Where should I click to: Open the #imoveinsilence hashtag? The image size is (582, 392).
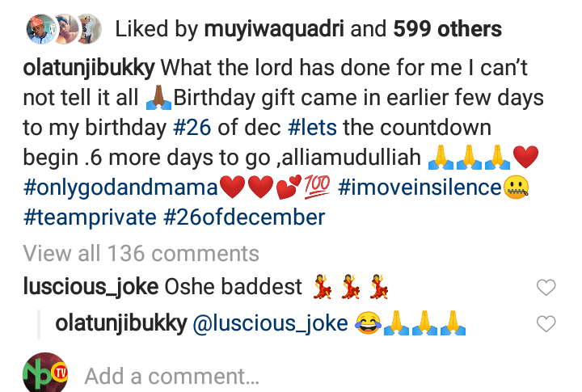[420, 188]
